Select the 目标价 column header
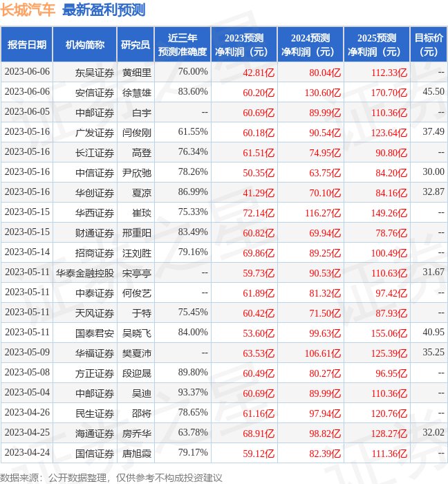Viewport: 448px width, 484px height. click(429, 44)
